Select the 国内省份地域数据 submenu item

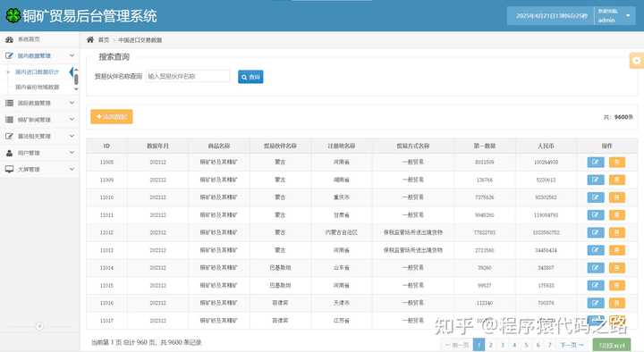(38, 87)
